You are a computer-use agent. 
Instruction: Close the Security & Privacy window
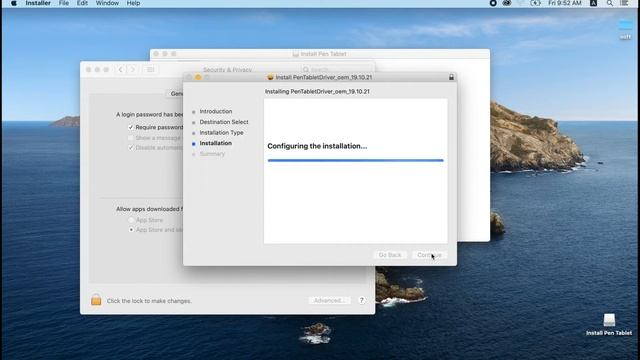[x=89, y=70]
